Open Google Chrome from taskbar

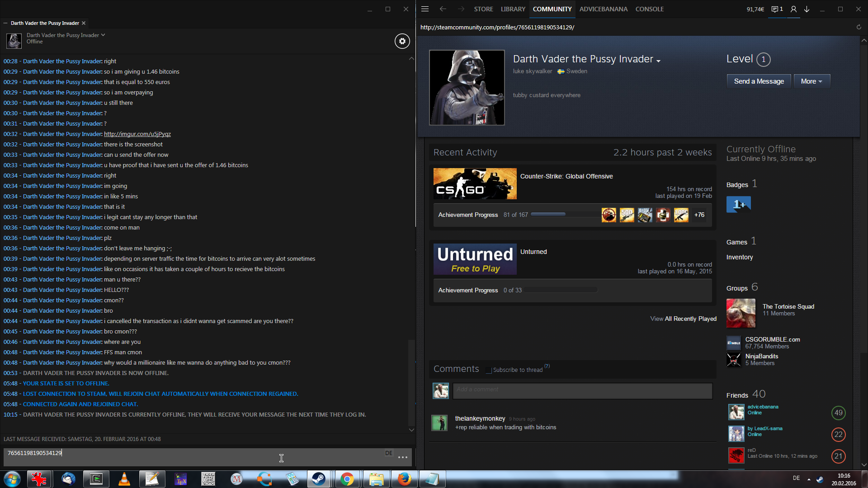point(347,479)
